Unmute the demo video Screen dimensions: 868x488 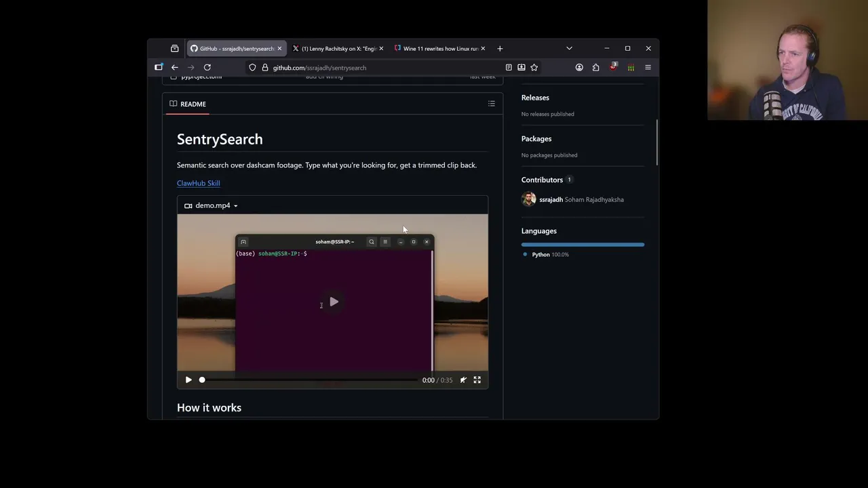pyautogui.click(x=463, y=380)
